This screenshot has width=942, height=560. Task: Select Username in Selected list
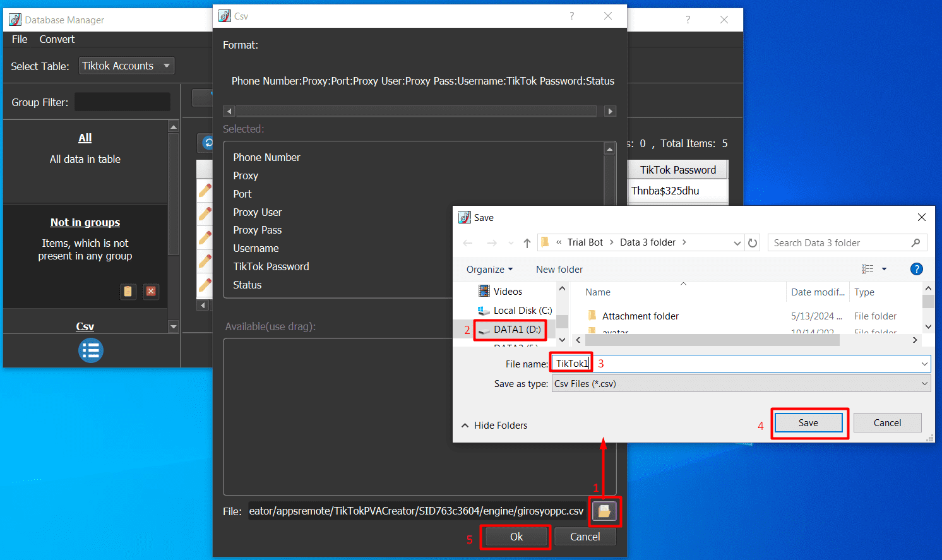256,248
